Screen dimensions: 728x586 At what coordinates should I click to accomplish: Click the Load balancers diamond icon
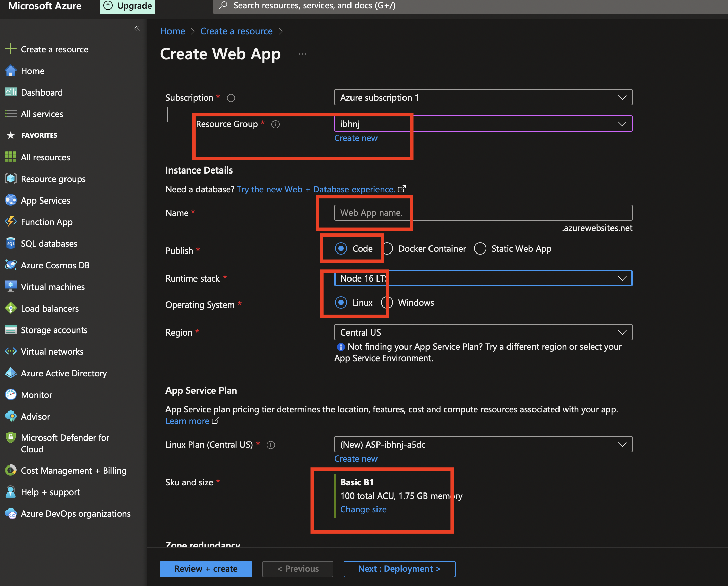coord(11,308)
